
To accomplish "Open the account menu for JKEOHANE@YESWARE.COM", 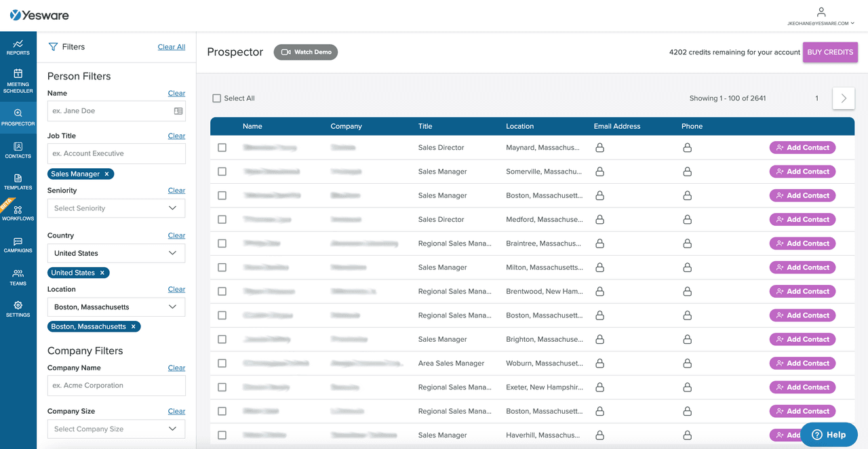I will (x=821, y=16).
